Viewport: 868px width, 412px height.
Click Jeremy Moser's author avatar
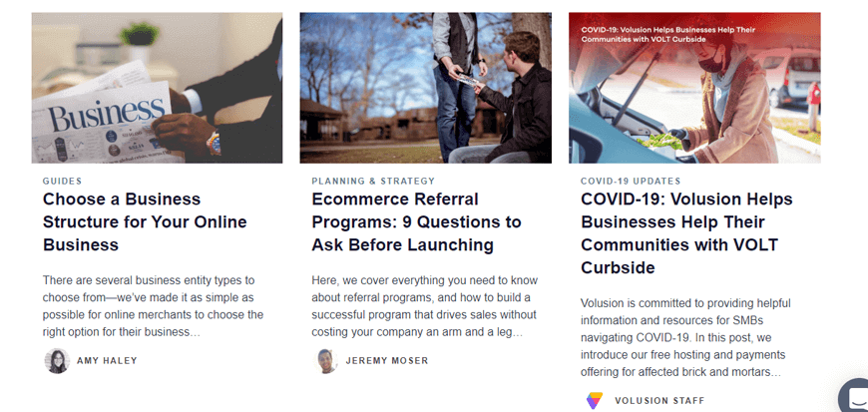tap(325, 361)
